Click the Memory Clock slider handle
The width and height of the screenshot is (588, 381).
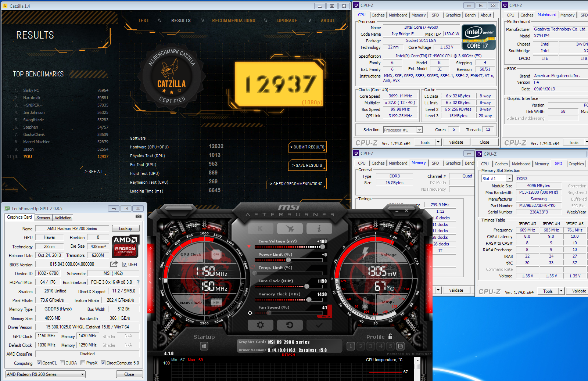coord(309,300)
